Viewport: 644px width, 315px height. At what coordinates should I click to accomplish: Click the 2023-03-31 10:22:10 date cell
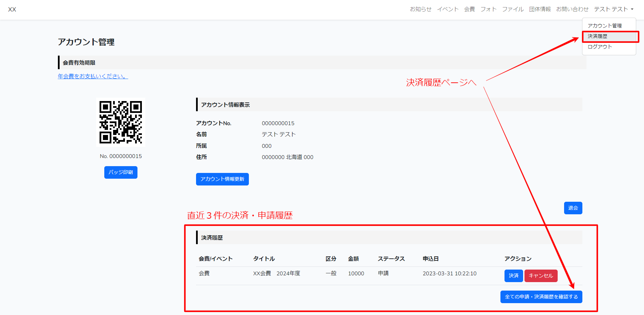click(449, 273)
